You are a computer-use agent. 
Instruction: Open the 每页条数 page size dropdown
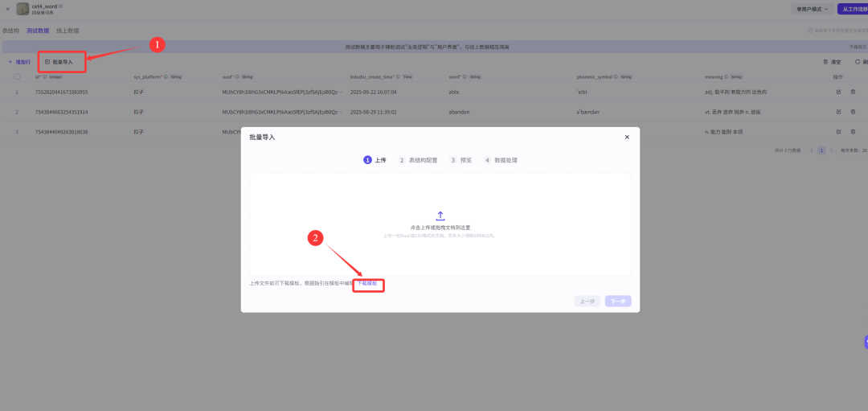coord(853,150)
